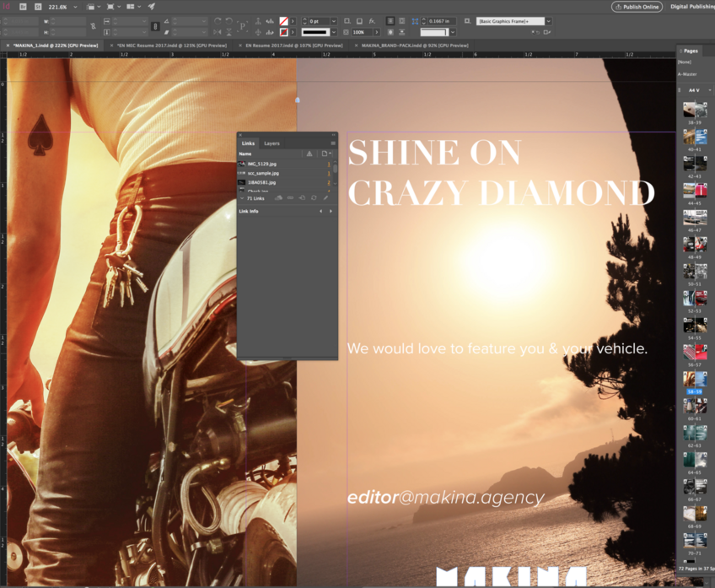Select IMG_5129.jpg in the Links list
The width and height of the screenshot is (715, 588).
[x=286, y=164]
